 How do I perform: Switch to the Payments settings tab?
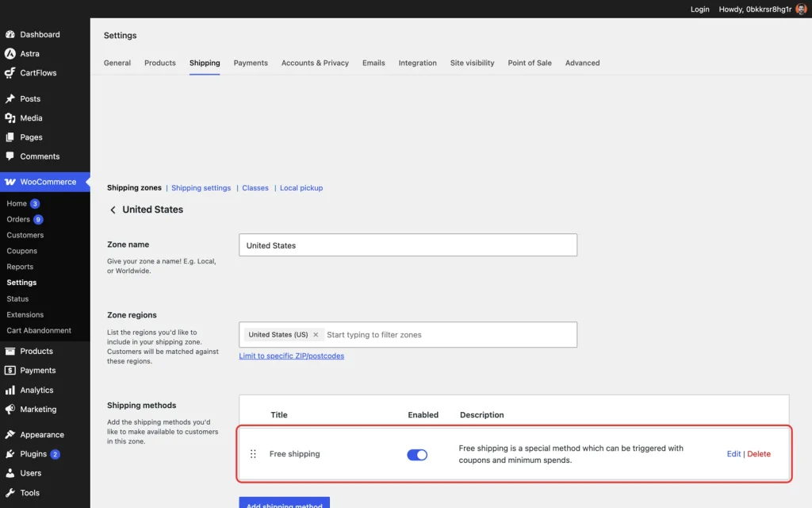click(x=251, y=63)
